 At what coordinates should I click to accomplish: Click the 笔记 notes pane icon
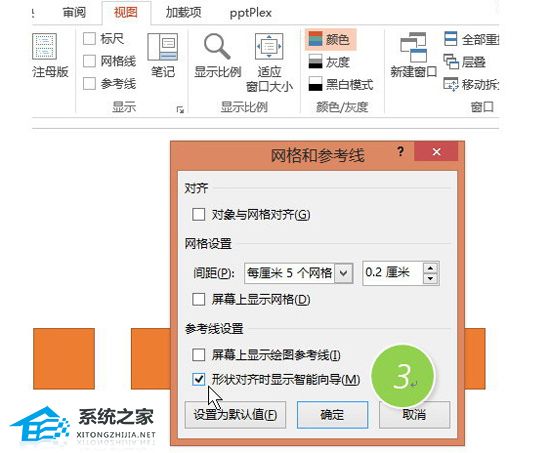(163, 47)
